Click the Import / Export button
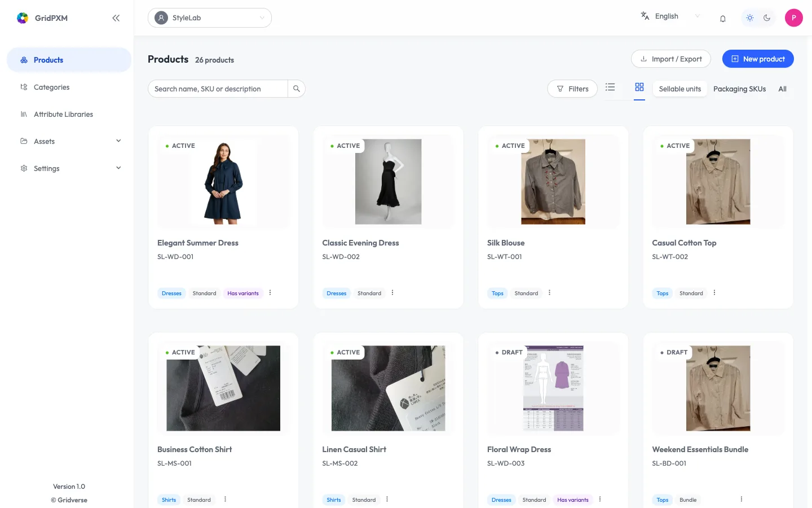 coord(671,59)
